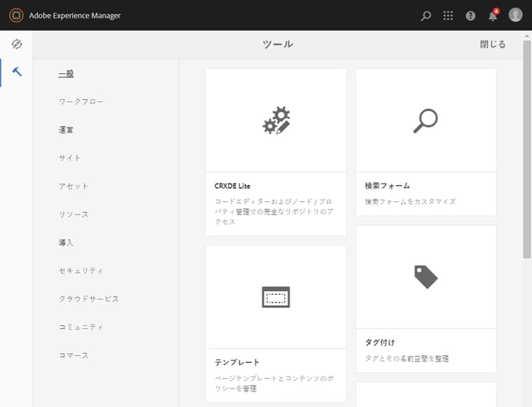Open the user profile avatar
532x407 pixels.
pyautogui.click(x=516, y=15)
